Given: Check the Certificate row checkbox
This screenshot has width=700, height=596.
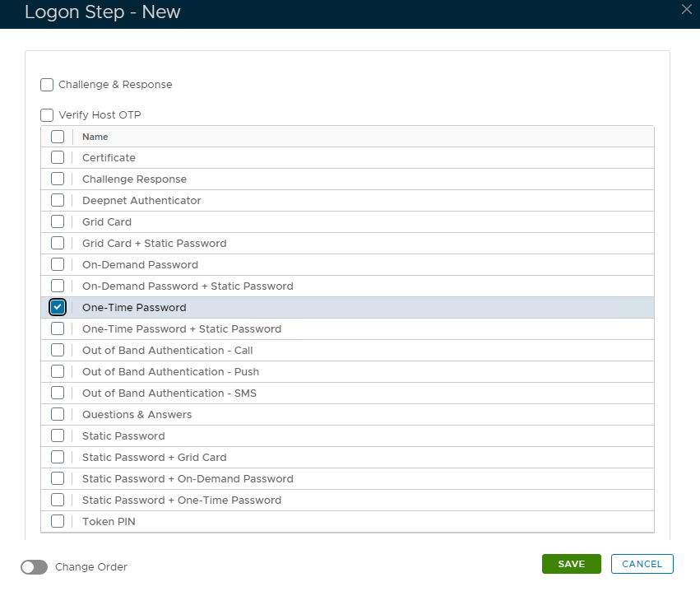Looking at the screenshot, I should (58, 158).
